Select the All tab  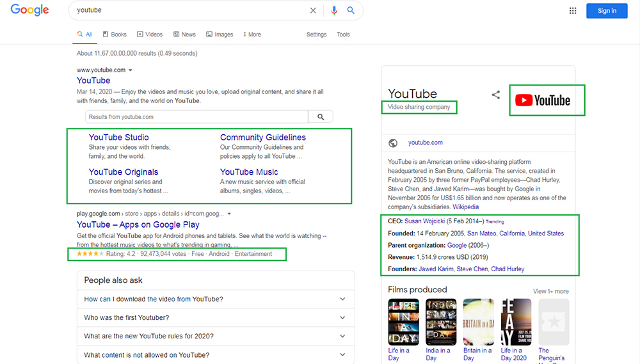point(85,35)
